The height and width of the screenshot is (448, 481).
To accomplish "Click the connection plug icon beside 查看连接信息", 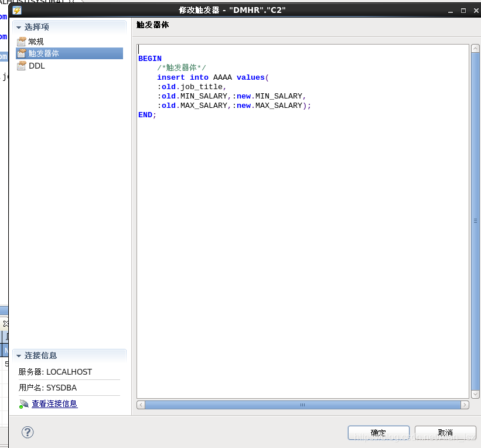I will (23, 404).
